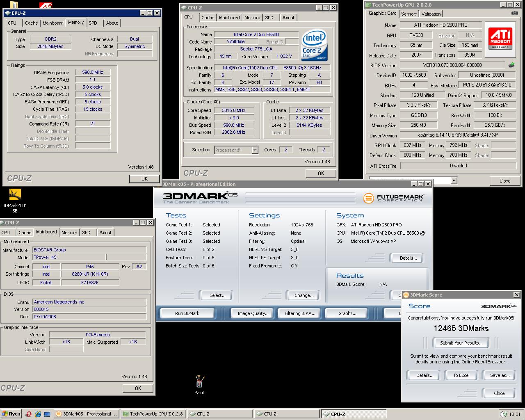Screen dimensions: 525x420
Task: Open Image Quality settings in 3DMark05
Action: [x=253, y=313]
